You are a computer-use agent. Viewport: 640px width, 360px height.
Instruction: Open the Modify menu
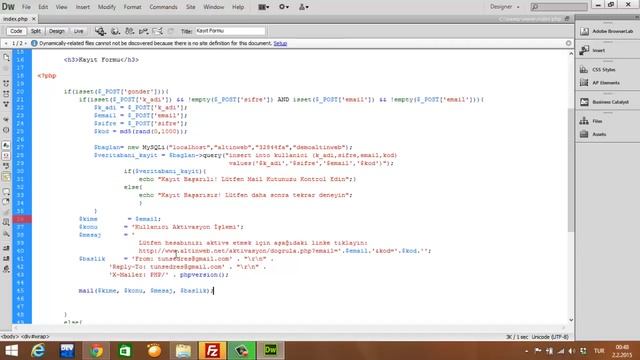pyautogui.click(x=107, y=7)
